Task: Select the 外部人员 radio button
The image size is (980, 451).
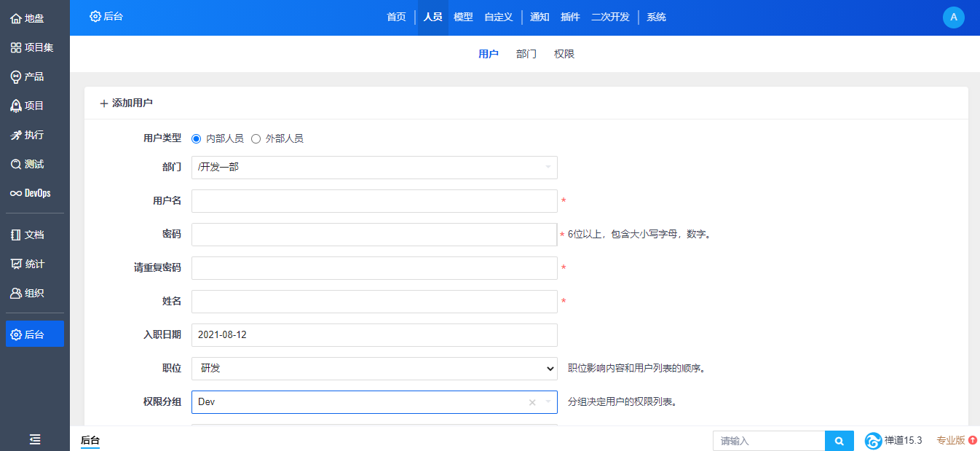Action: (256, 138)
